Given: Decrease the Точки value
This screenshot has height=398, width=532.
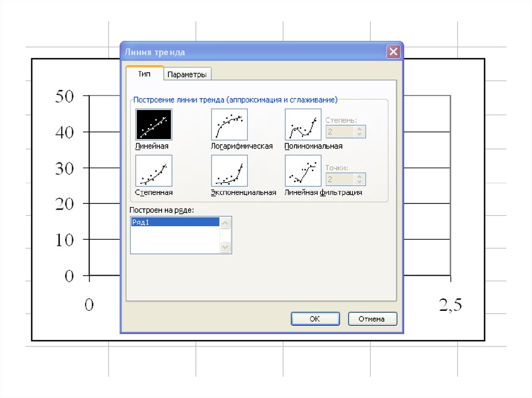Looking at the screenshot, I should click(x=360, y=183).
